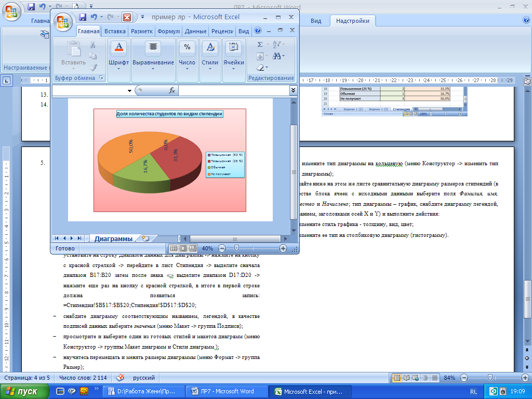Click the Число percent icon
This screenshot has width=532, height=399.
point(187,47)
